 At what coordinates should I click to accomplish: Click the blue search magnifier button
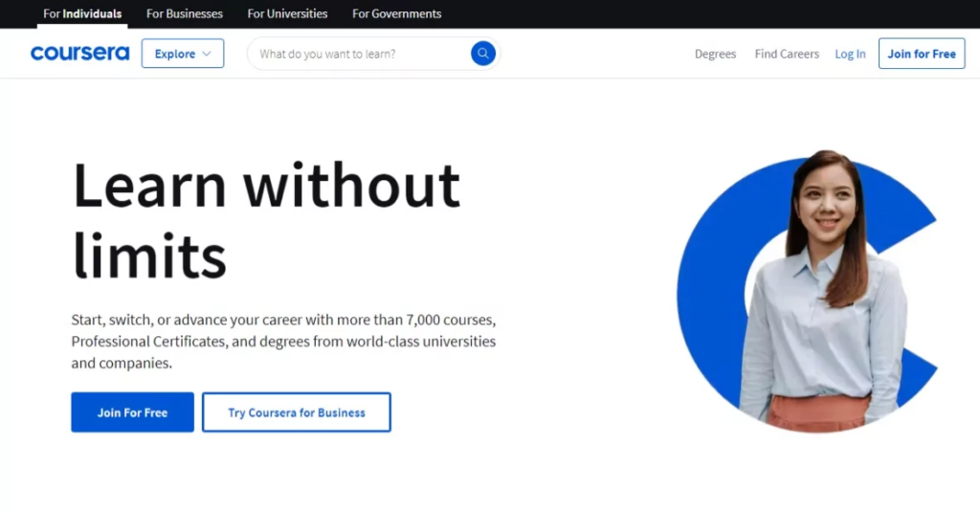pyautogui.click(x=483, y=54)
